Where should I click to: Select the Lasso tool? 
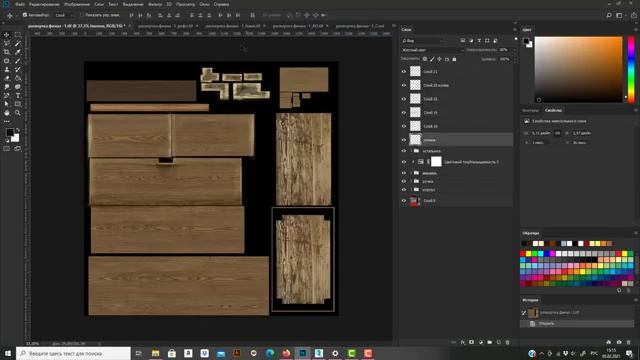(x=7, y=44)
